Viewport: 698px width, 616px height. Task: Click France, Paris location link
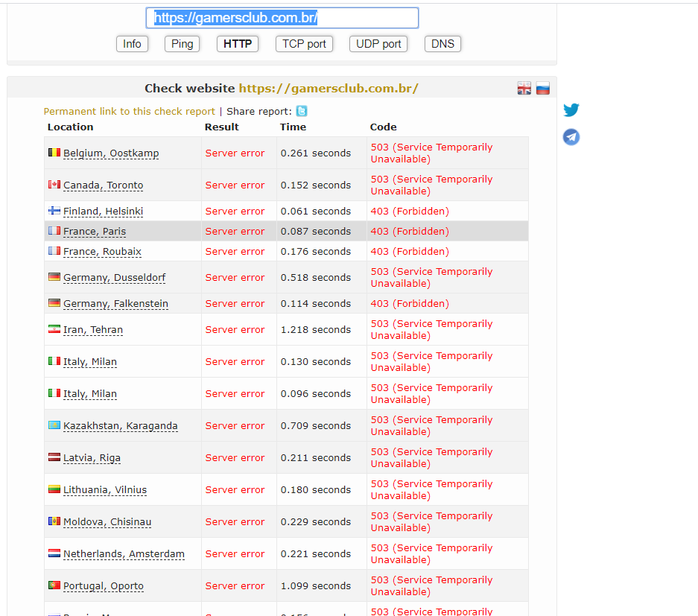click(x=95, y=232)
